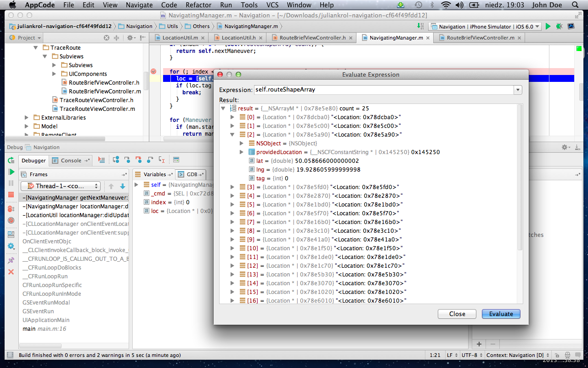Viewport: 588px width, 368px height.
Task: Click the Evaluate Expression calculator icon
Action: (176, 160)
